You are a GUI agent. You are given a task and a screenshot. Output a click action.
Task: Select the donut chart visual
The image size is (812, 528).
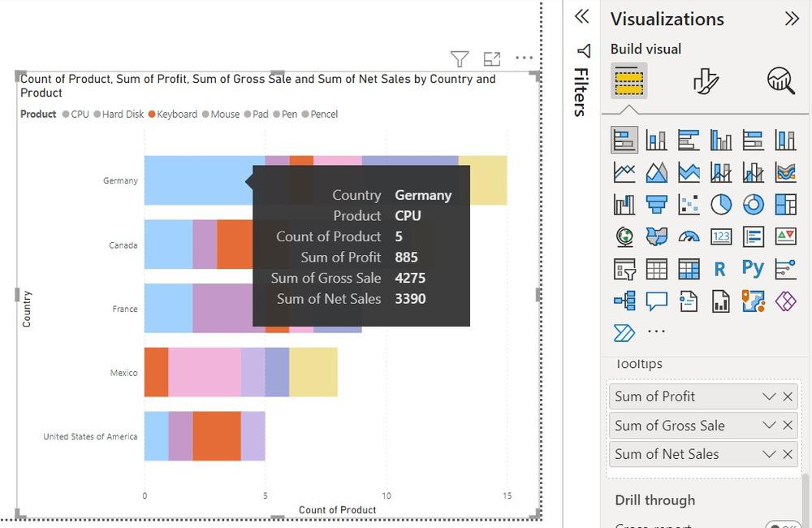pyautogui.click(x=754, y=205)
